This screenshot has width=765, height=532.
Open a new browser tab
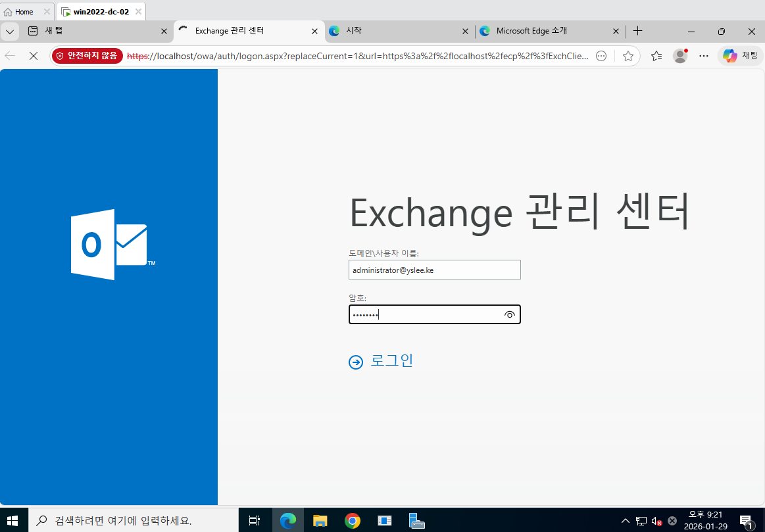637,31
